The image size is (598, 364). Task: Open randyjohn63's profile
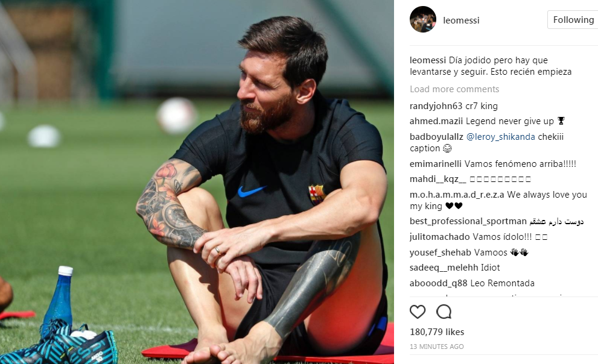436,106
